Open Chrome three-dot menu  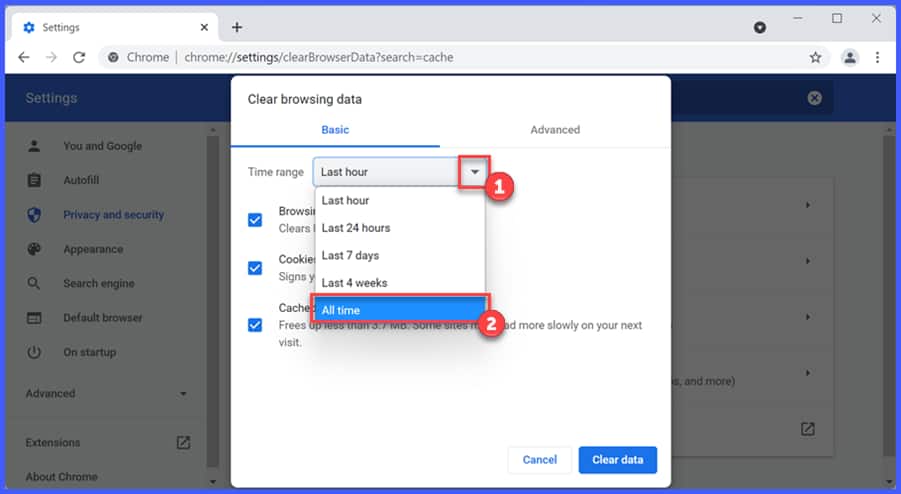[x=877, y=57]
